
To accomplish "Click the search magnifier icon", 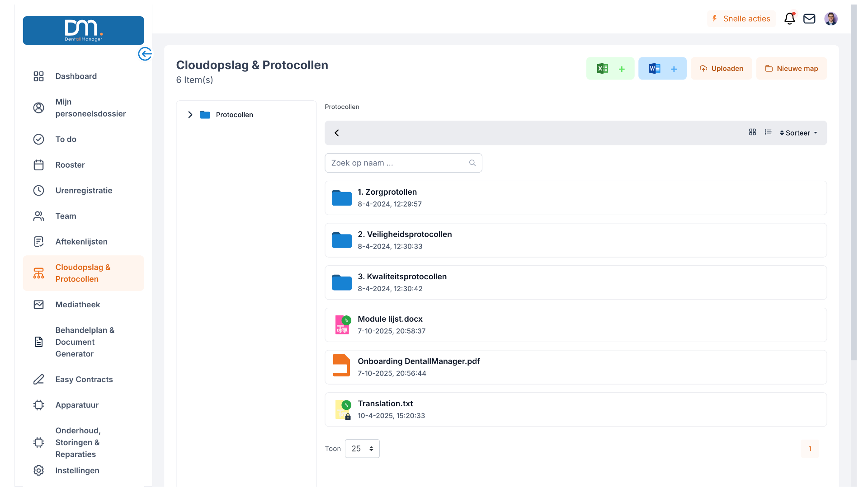I will point(472,163).
